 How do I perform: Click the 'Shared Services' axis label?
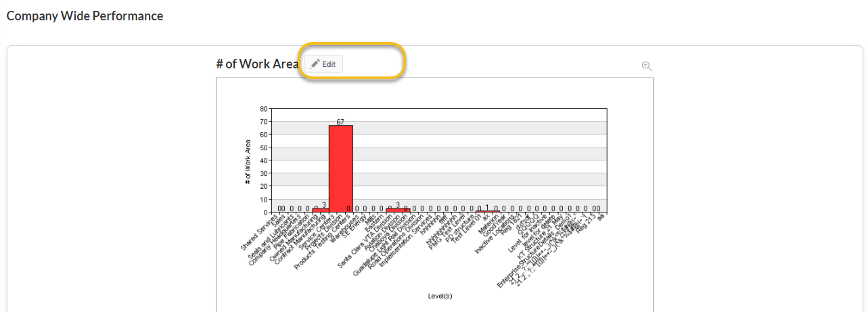point(260,233)
